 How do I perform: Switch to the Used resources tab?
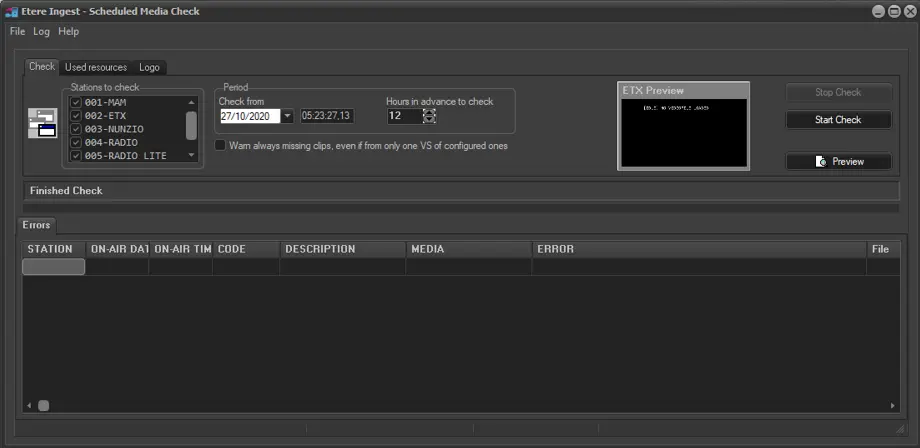[96, 67]
